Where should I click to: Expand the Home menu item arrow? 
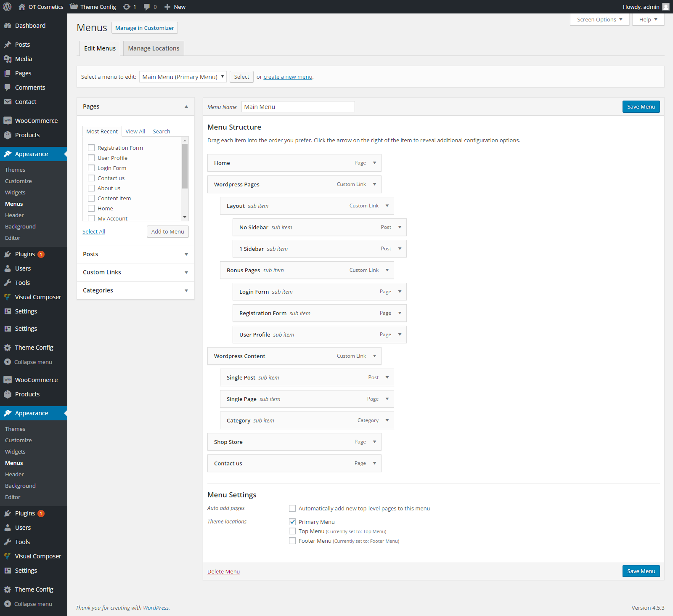(x=374, y=163)
